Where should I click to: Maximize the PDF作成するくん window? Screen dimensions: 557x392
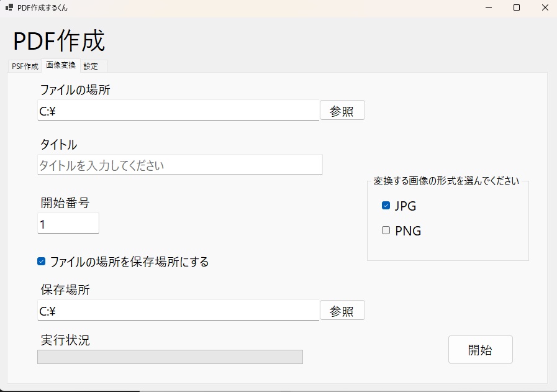pos(517,7)
